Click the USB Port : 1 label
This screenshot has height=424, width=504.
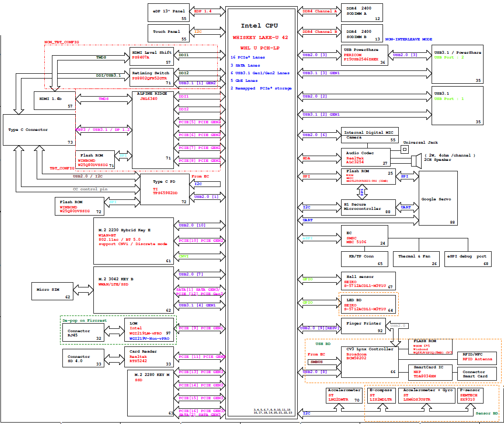pyautogui.click(x=449, y=99)
